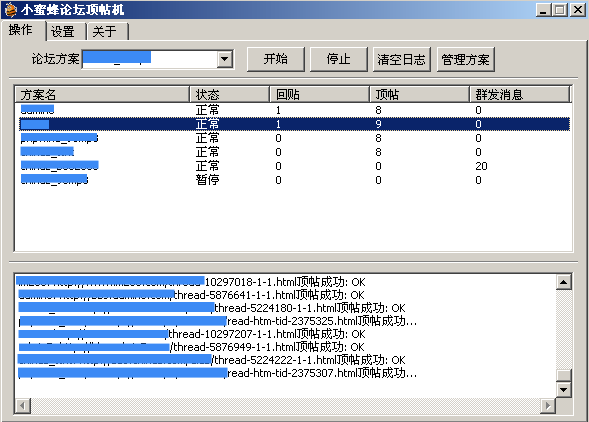The height and width of the screenshot is (422, 589).
Task: Click the bee app icon in title bar
Action: click(11, 9)
